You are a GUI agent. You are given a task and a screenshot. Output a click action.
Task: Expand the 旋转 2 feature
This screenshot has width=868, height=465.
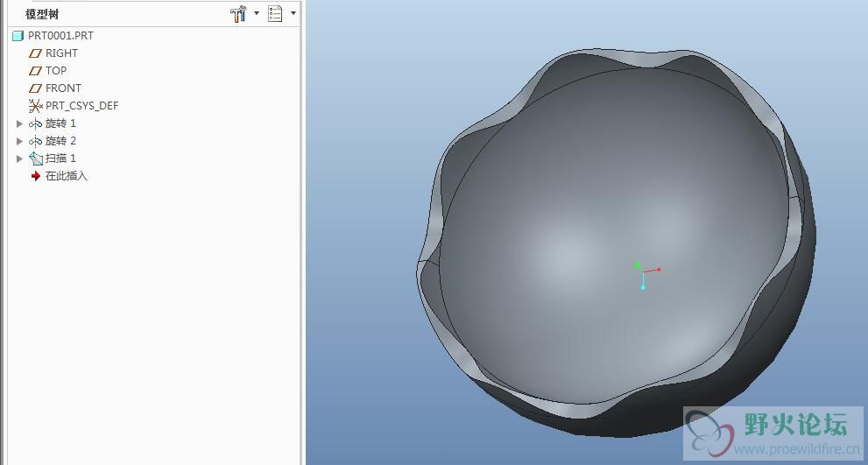[20, 141]
